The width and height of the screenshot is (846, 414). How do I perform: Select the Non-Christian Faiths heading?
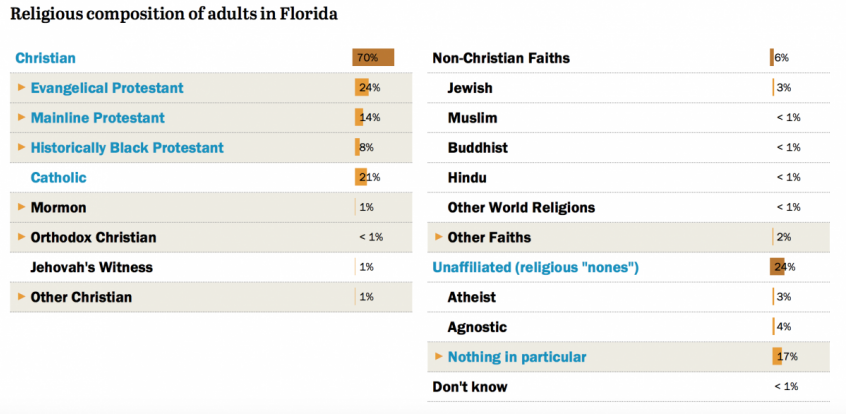[x=501, y=58]
